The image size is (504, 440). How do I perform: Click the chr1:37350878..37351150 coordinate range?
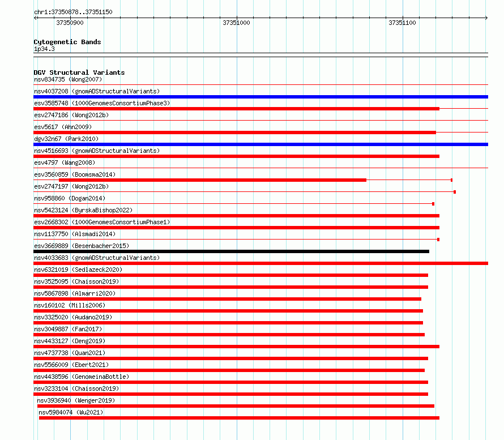73,12
